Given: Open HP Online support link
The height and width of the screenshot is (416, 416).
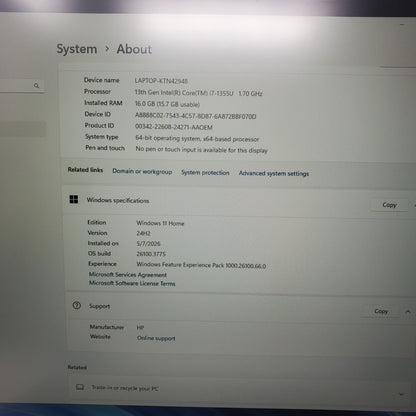Looking at the screenshot, I should pos(156,338).
